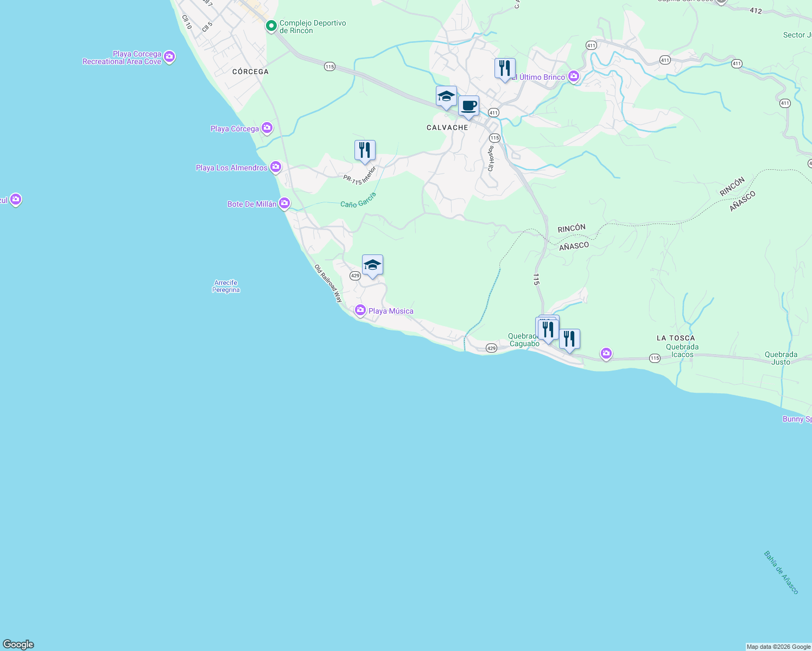Select the school icon near Route 429
Screen dimensions: 812x651
point(372,265)
